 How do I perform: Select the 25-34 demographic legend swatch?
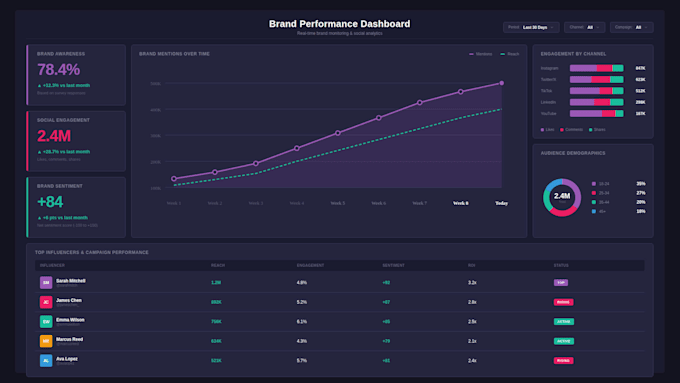(594, 193)
